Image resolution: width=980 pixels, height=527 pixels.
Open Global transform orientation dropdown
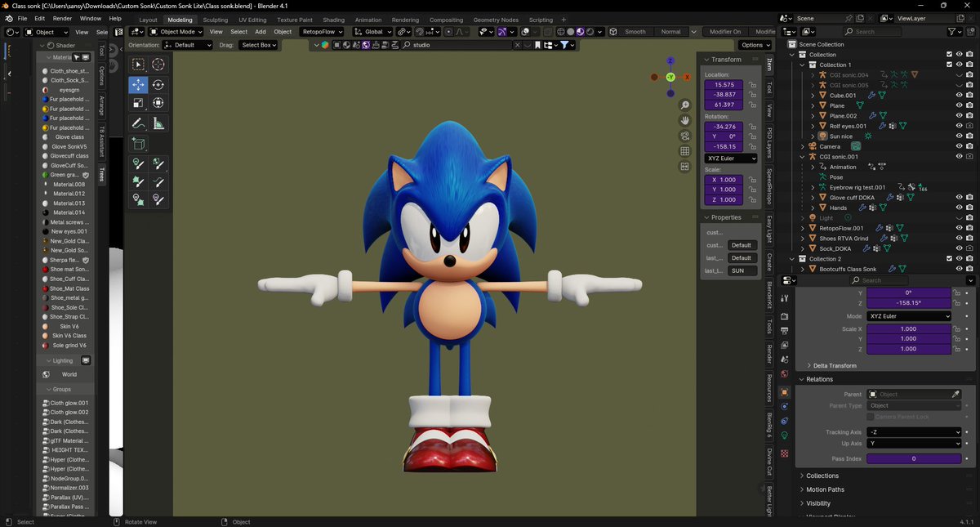point(374,32)
